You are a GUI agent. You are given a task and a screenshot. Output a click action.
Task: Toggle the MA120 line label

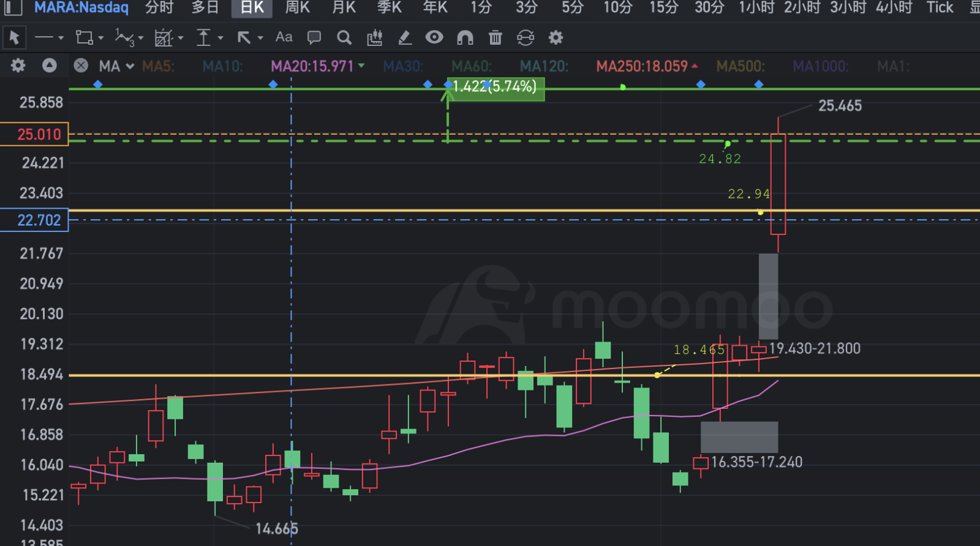[544, 66]
